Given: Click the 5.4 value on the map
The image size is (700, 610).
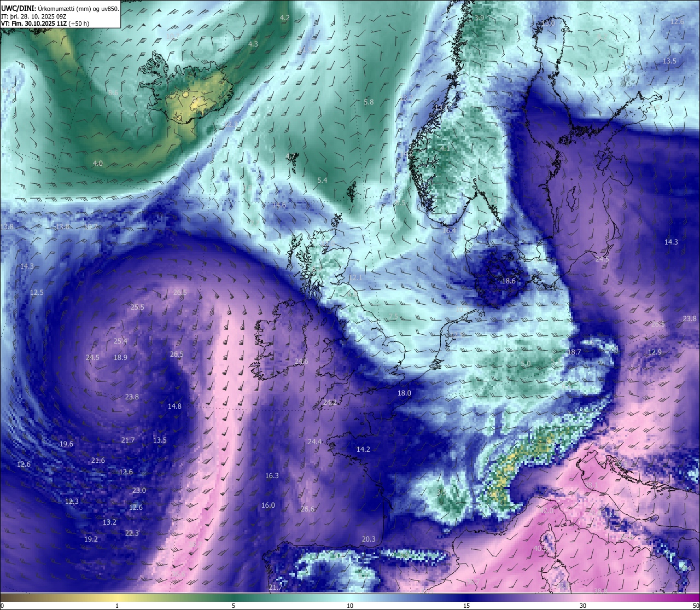Looking at the screenshot, I should point(322,180).
